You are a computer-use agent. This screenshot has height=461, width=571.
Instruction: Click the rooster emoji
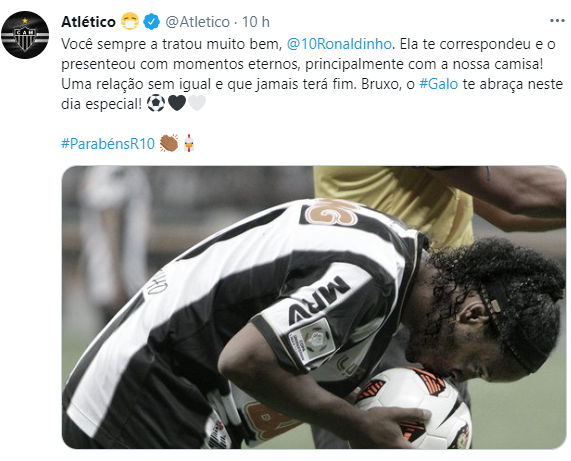pos(189,143)
